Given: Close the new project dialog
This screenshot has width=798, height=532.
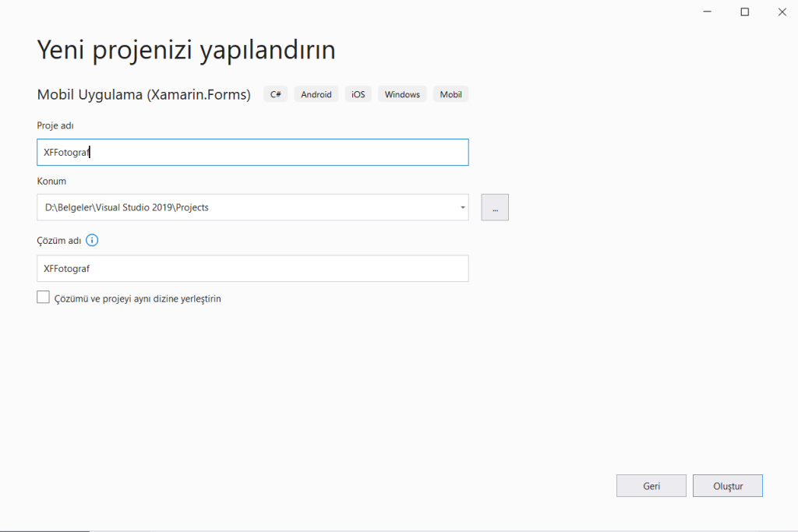Looking at the screenshot, I should [x=782, y=12].
